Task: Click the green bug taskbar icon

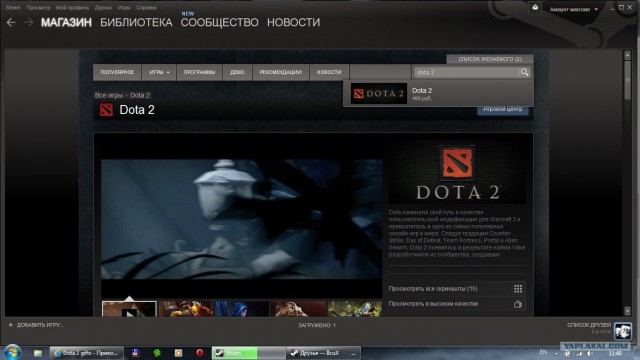Action: click(x=157, y=353)
